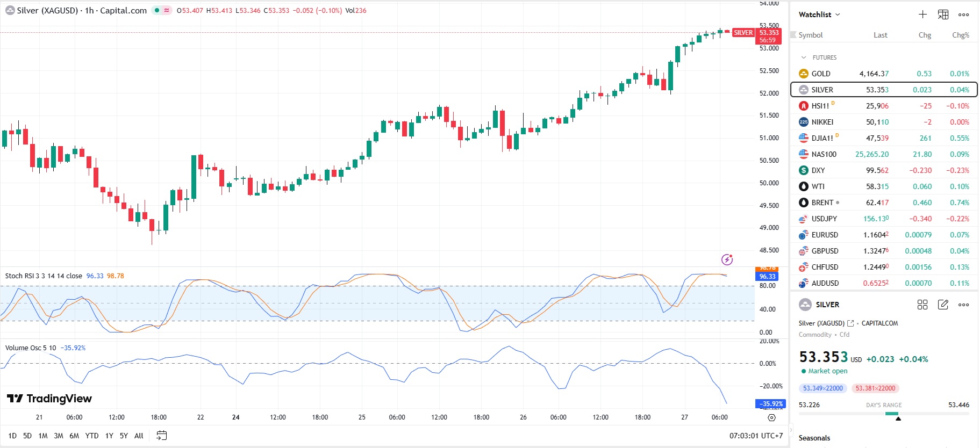Collapse the FUTURES section in the watchlist
Screen dimensions: 980x448
click(x=804, y=57)
